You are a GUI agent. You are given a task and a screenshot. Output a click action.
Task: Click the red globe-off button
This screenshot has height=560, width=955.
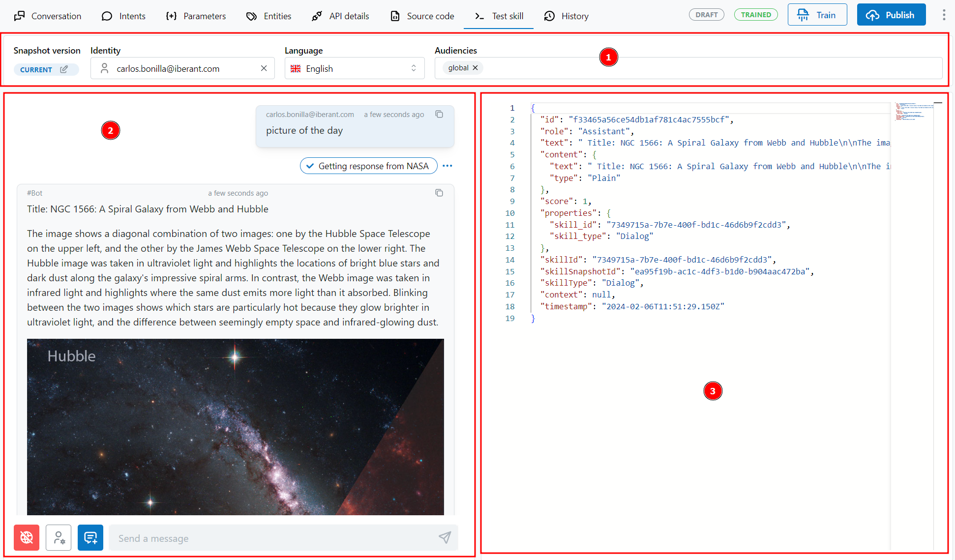tap(27, 537)
